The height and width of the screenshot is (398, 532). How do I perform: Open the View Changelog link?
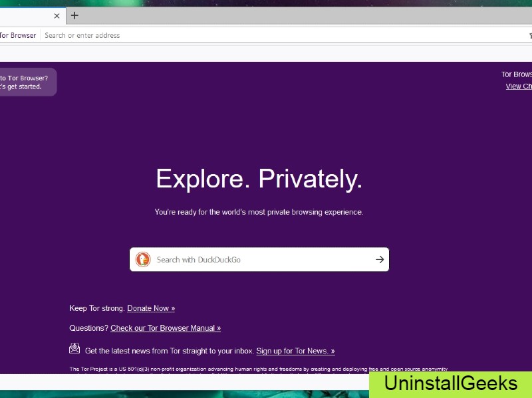[519, 86]
